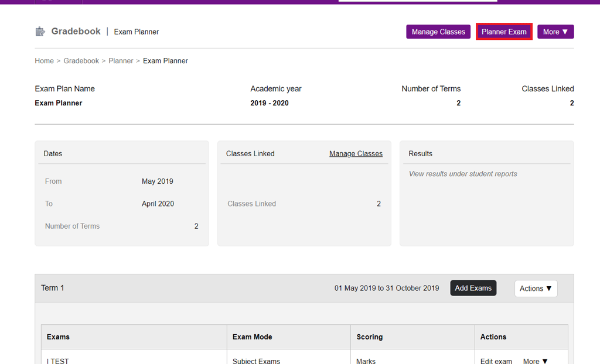The height and width of the screenshot is (364, 600).
Task: Add Exams to Term 1
Action: point(473,288)
